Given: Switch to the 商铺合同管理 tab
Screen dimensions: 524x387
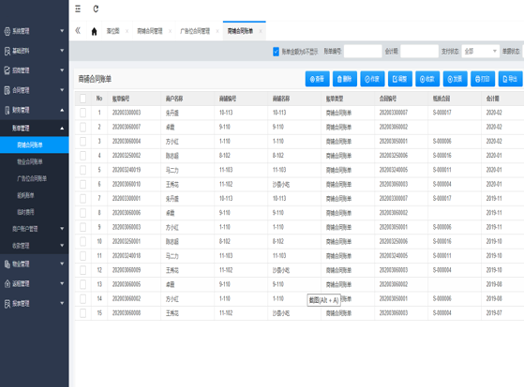Looking at the screenshot, I should (x=150, y=31).
